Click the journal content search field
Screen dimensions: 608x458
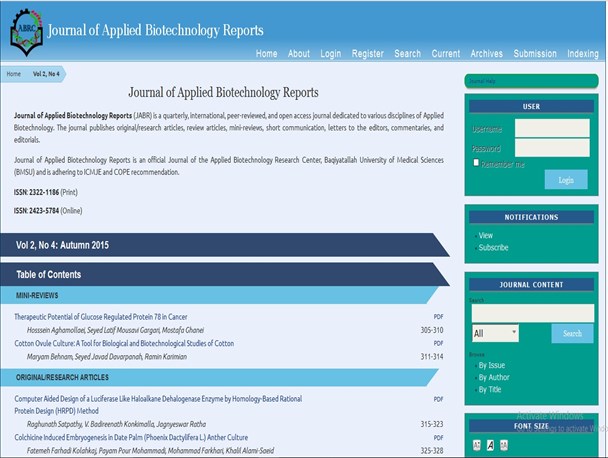tap(532, 313)
